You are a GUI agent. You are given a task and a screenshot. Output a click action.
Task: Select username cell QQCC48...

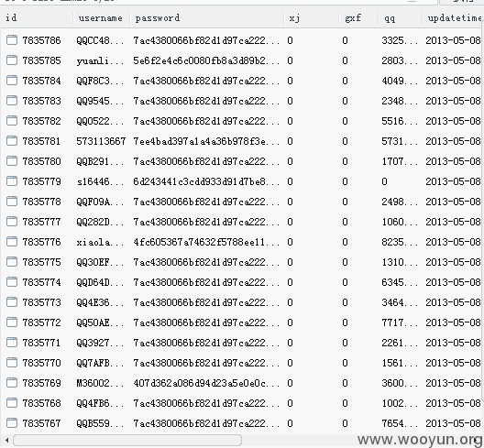click(x=100, y=40)
